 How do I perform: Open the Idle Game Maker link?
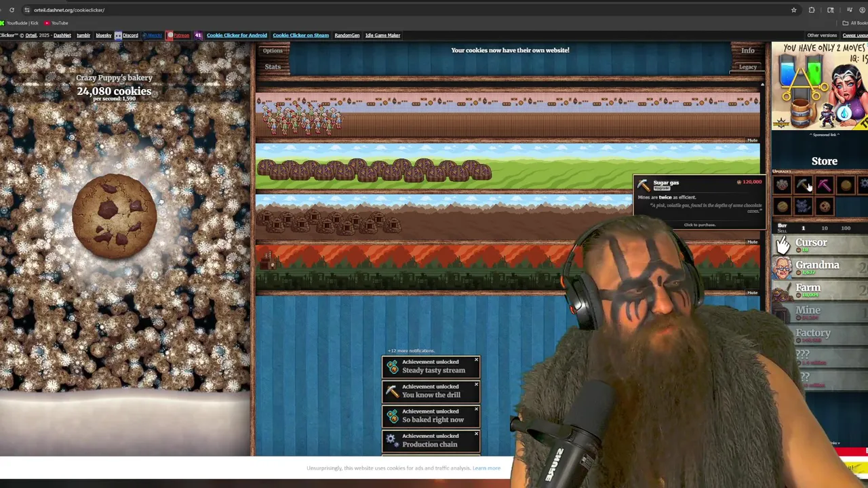[382, 35]
